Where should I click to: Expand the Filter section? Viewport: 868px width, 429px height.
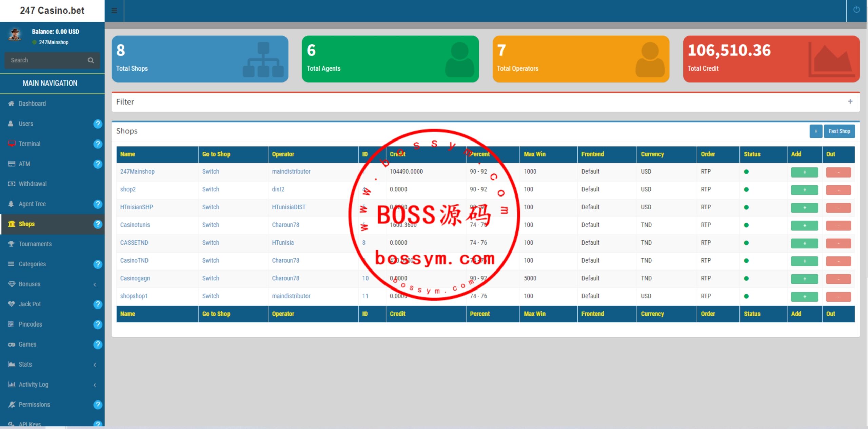click(850, 101)
